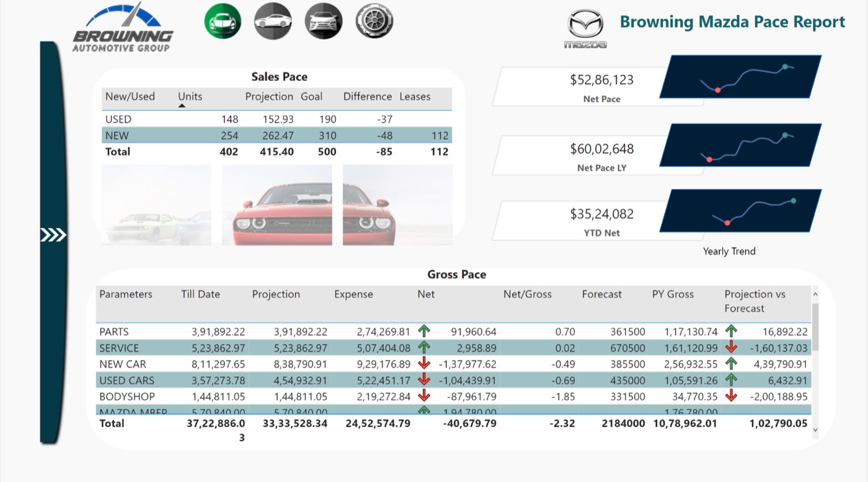Sort Sales Pace by New/Used column header
This screenshot has height=482, width=868.
(130, 97)
